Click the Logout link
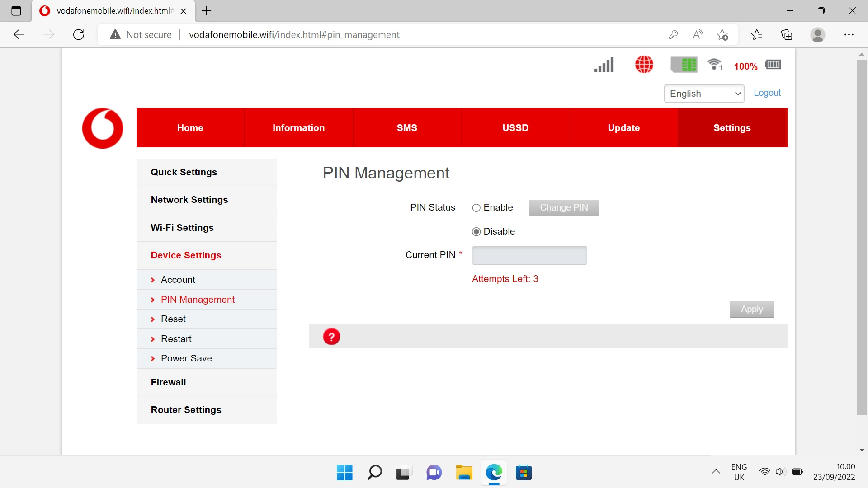This screenshot has width=868, height=488. pyautogui.click(x=767, y=93)
